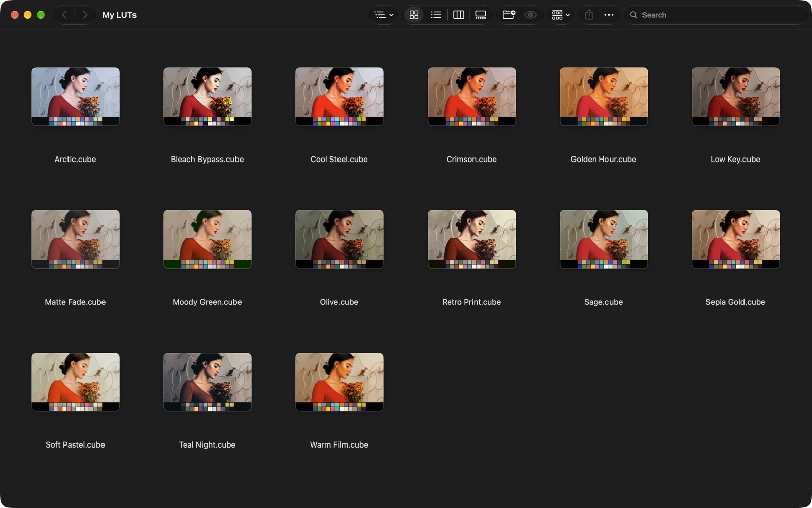The height and width of the screenshot is (508, 812).
Task: Share the selected item
Action: (x=589, y=15)
